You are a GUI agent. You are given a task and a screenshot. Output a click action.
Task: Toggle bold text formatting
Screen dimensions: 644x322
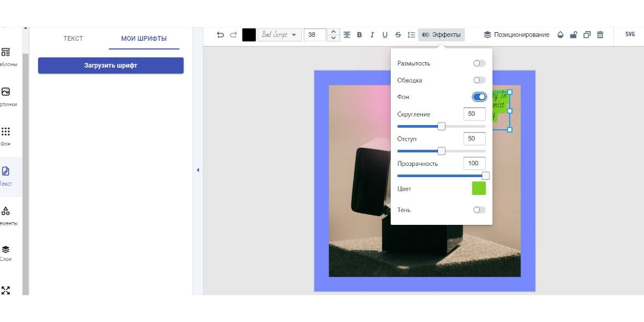[360, 35]
